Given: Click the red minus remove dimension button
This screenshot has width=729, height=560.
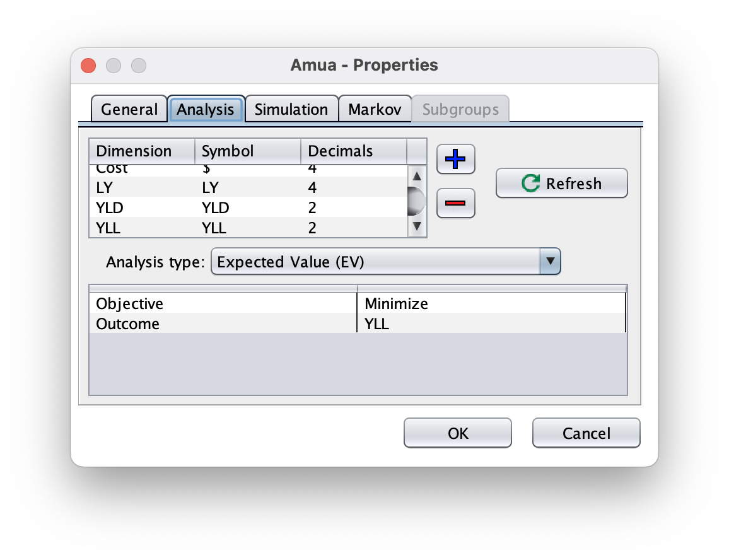Looking at the screenshot, I should (455, 203).
